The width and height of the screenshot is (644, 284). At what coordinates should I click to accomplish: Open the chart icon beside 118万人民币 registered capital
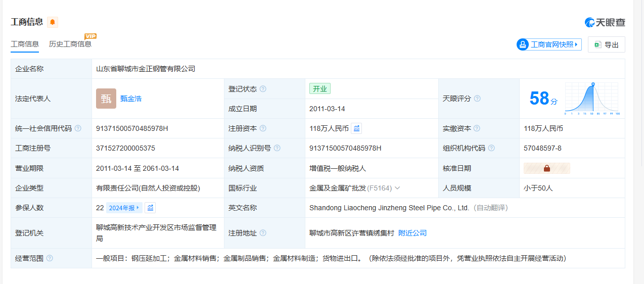click(x=356, y=128)
